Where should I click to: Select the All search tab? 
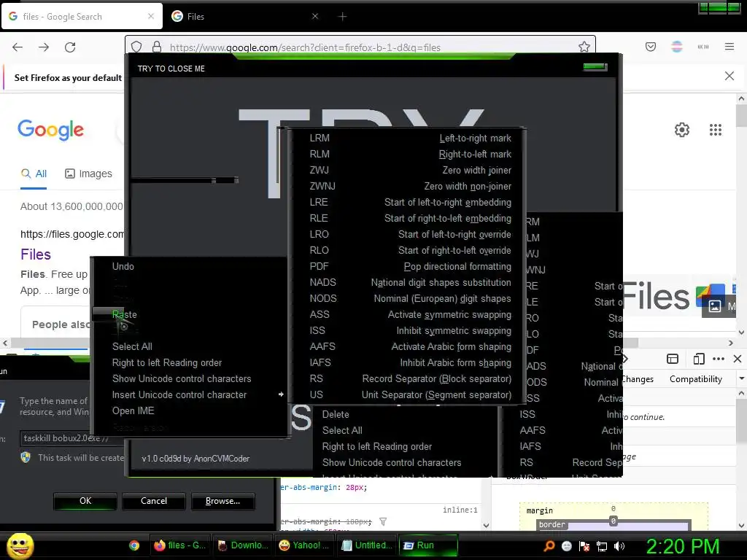point(34,174)
